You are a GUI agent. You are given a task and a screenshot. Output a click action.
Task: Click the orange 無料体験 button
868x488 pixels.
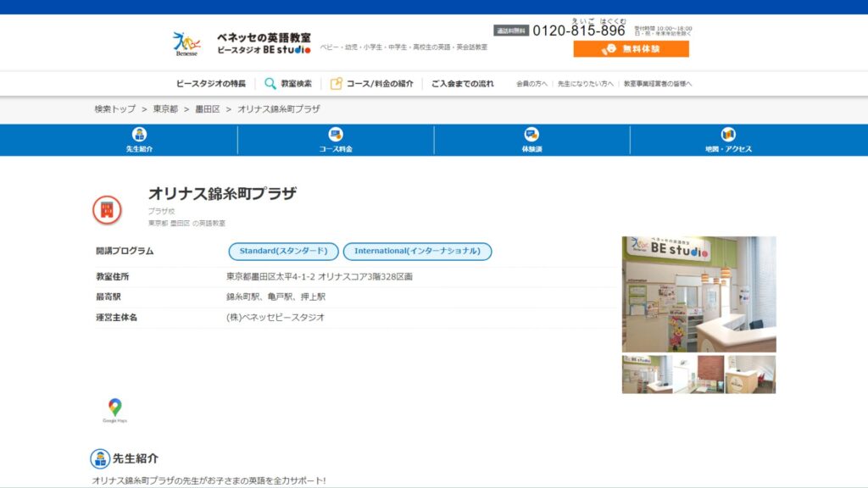pyautogui.click(x=631, y=48)
